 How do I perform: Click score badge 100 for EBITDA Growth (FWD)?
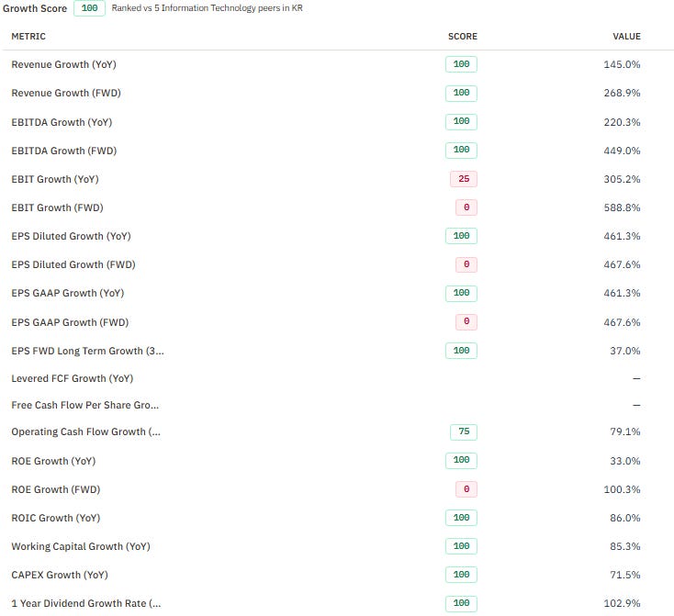(x=461, y=150)
